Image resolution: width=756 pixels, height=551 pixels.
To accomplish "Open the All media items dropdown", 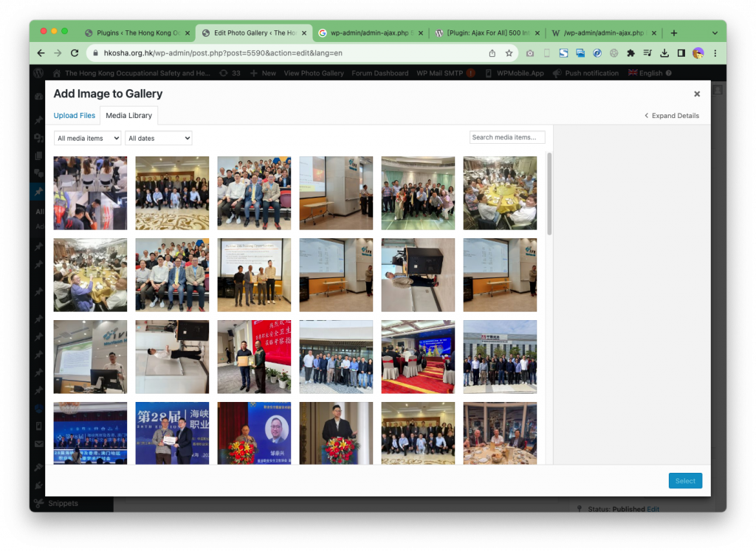I will pyautogui.click(x=88, y=138).
